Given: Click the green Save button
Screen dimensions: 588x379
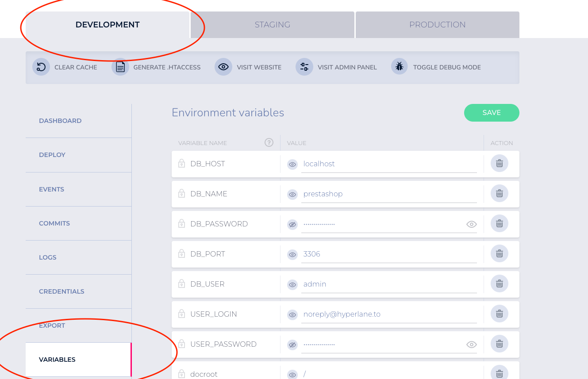Looking at the screenshot, I should pyautogui.click(x=492, y=113).
